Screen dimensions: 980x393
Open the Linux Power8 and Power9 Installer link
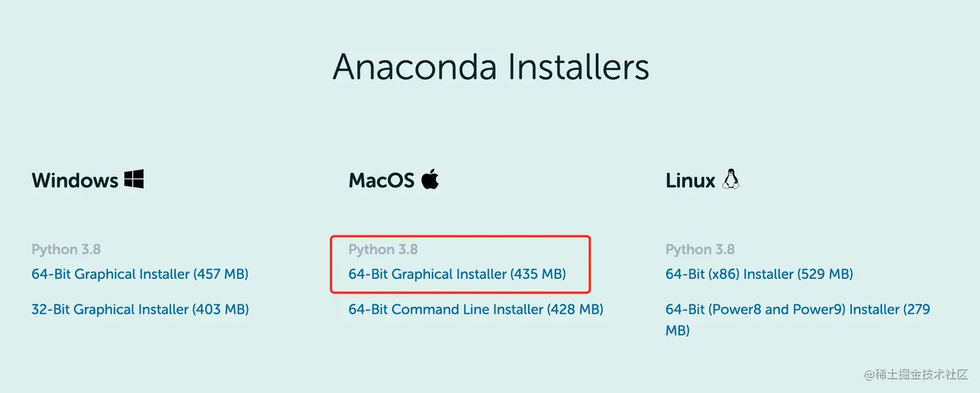point(797,309)
